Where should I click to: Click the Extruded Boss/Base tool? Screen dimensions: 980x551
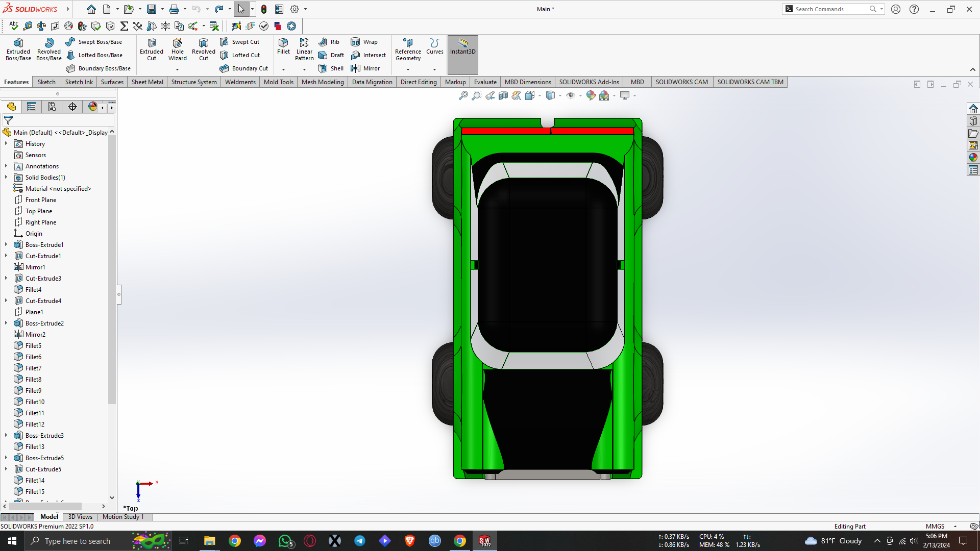[18, 49]
